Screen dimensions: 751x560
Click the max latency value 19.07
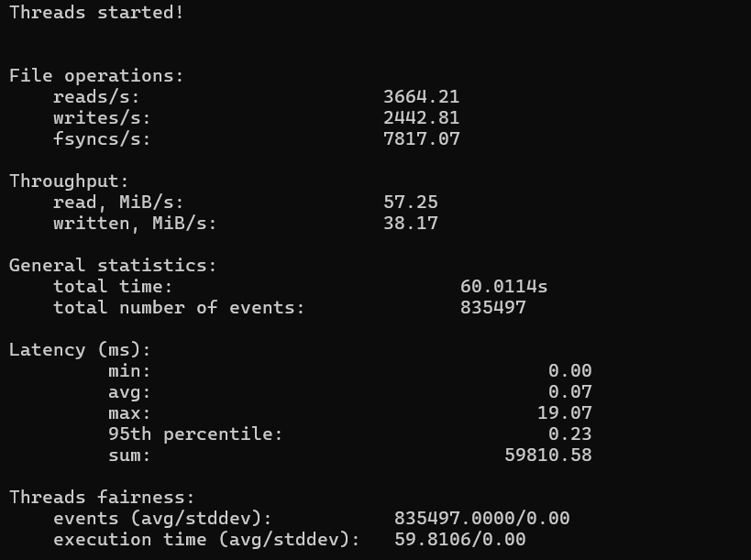click(x=565, y=412)
